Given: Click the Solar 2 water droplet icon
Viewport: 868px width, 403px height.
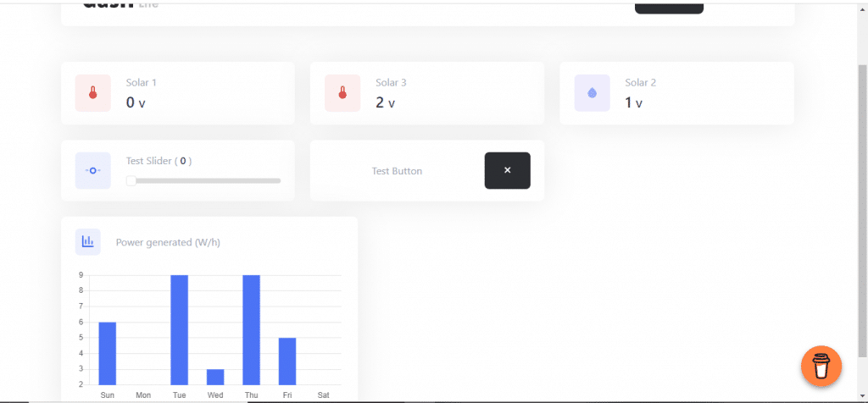Looking at the screenshot, I should (592, 93).
